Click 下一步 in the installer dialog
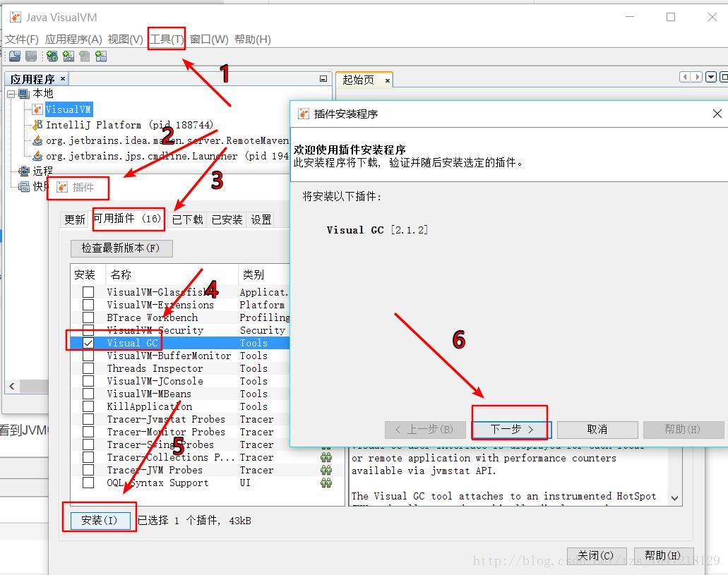Viewport: 728px width, 575px height. click(x=511, y=429)
